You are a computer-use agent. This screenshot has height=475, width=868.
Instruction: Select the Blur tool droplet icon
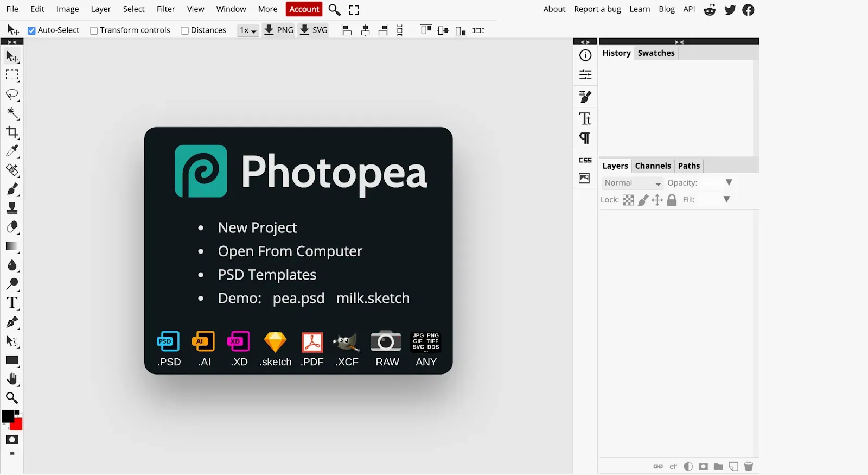[x=12, y=265]
